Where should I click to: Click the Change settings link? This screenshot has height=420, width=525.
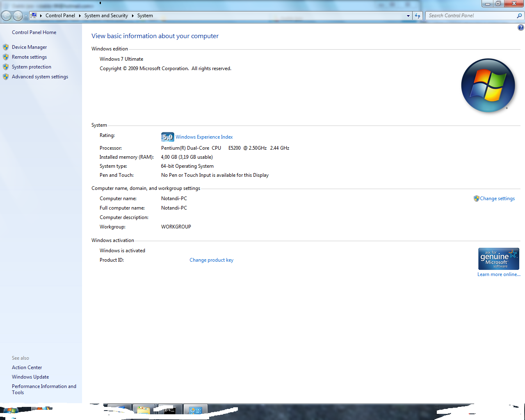pos(498,199)
